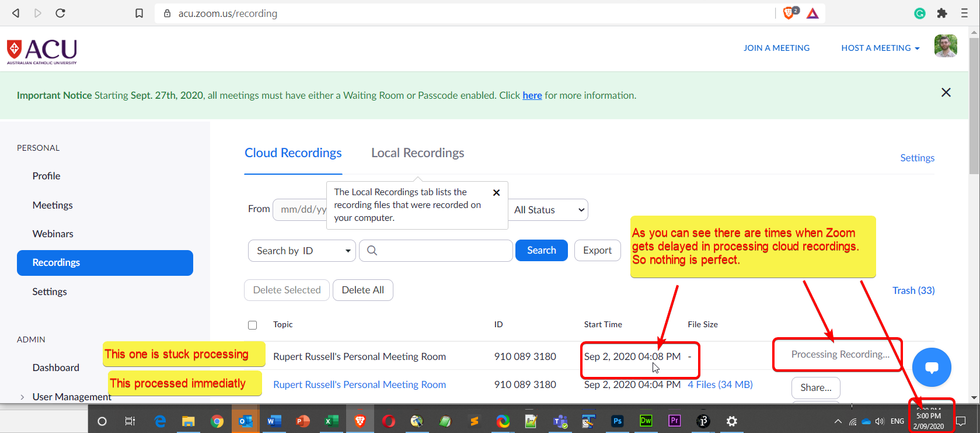Click the browser back arrow

(x=16, y=13)
